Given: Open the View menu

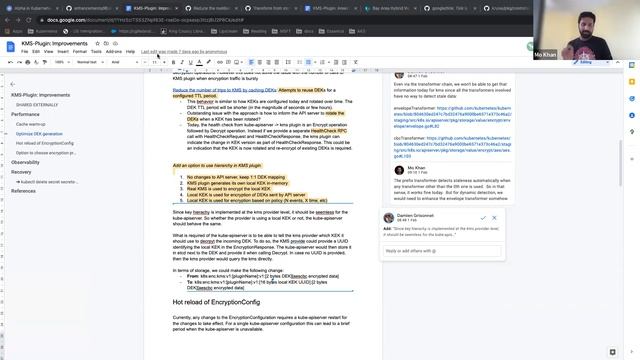Looking at the screenshot, I should pos(49,52).
